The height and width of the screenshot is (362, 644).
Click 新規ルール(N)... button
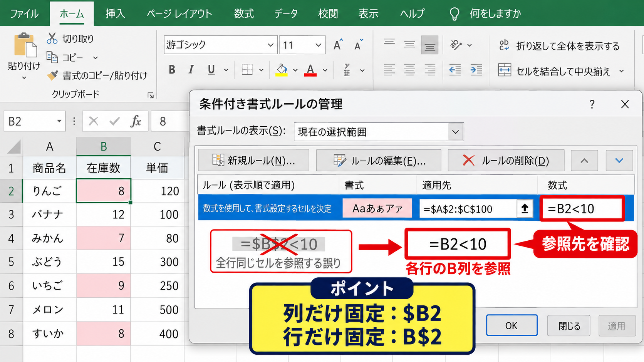pos(253,160)
